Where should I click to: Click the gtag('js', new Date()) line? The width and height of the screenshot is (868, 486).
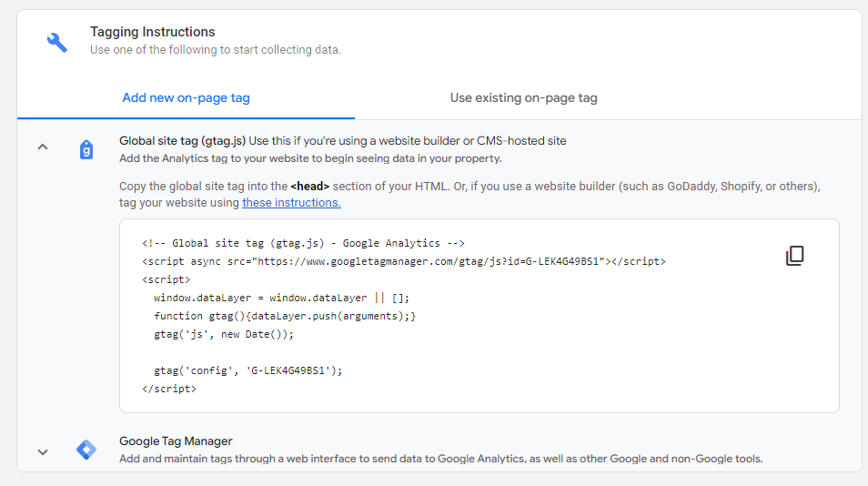(224, 334)
